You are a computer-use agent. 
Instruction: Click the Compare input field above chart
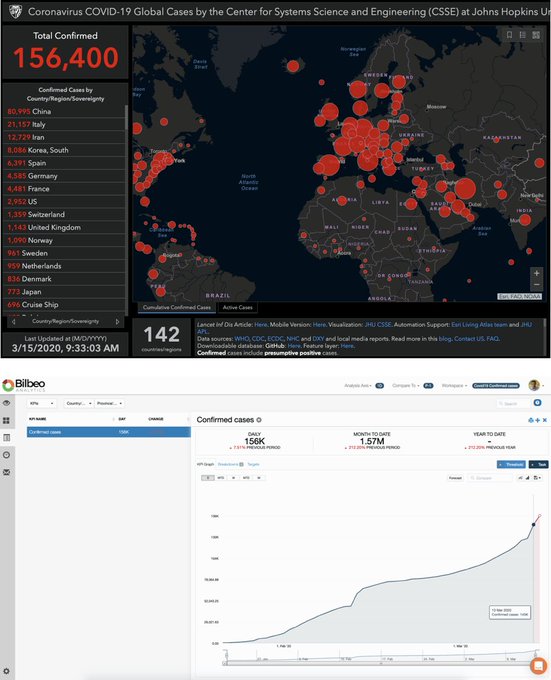pos(490,478)
